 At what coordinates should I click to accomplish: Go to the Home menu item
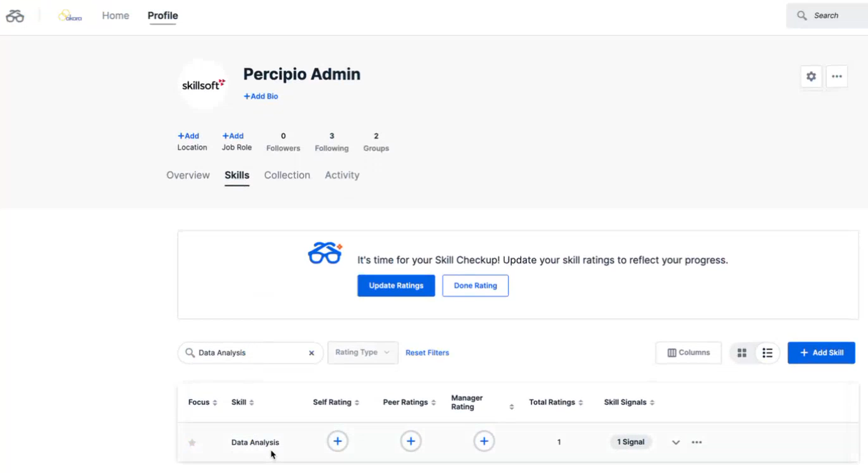[x=115, y=16]
